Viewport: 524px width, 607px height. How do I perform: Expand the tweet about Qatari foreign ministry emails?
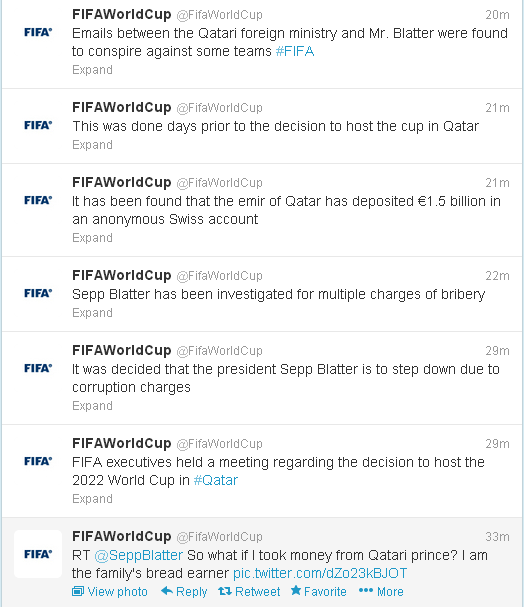(92, 70)
